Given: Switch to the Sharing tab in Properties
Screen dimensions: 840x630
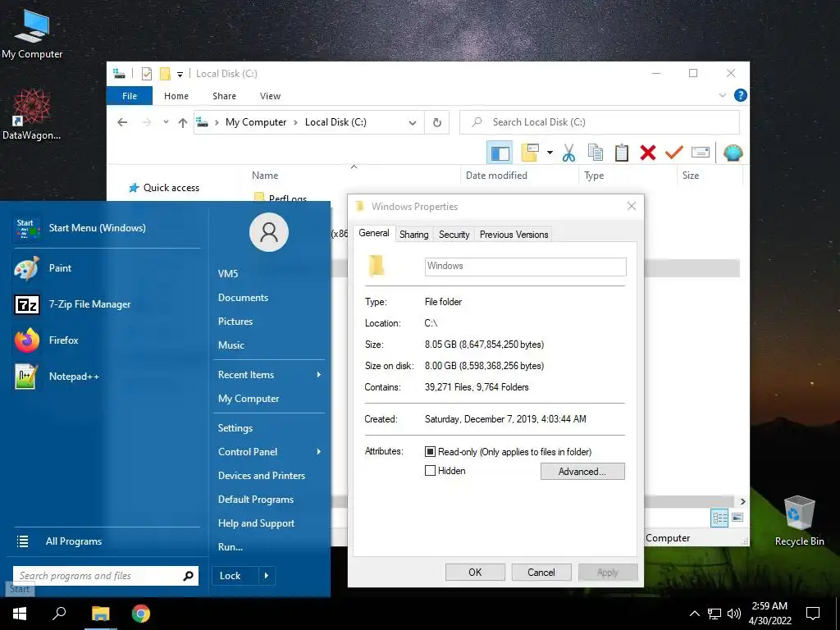Looking at the screenshot, I should click(414, 235).
